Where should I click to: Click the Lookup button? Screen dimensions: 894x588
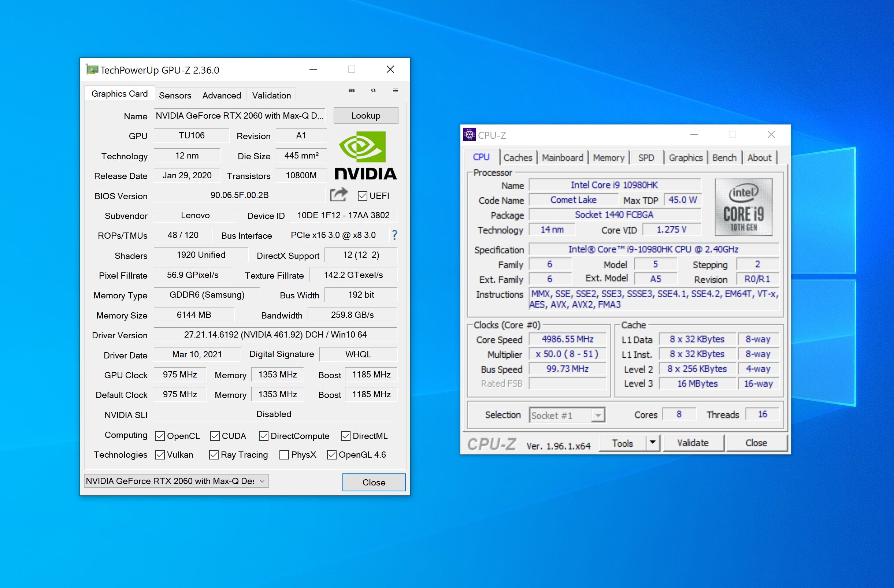366,116
